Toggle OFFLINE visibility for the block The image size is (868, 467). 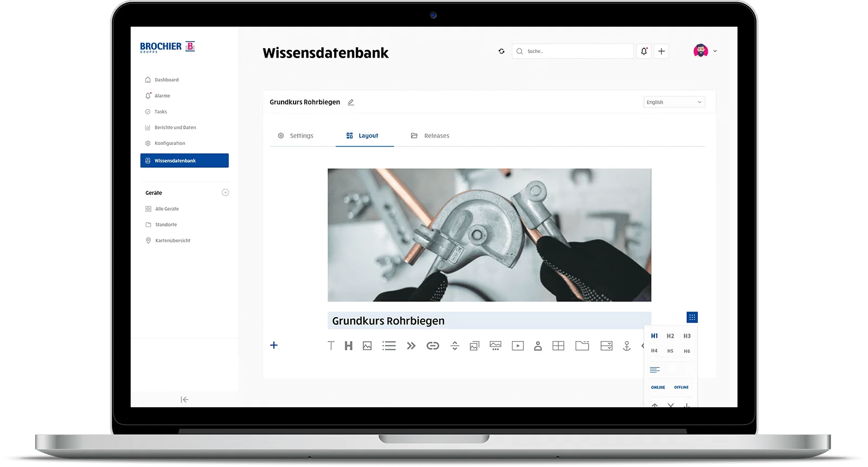click(x=681, y=388)
